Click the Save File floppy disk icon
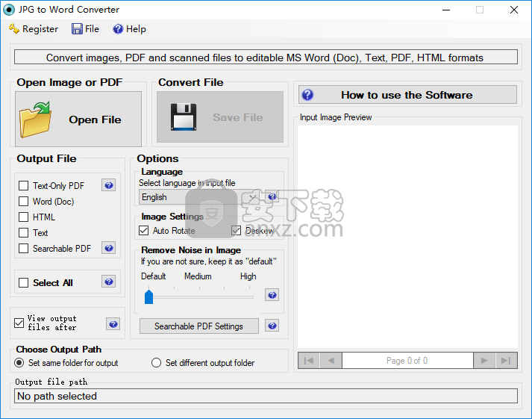 pyautogui.click(x=184, y=117)
